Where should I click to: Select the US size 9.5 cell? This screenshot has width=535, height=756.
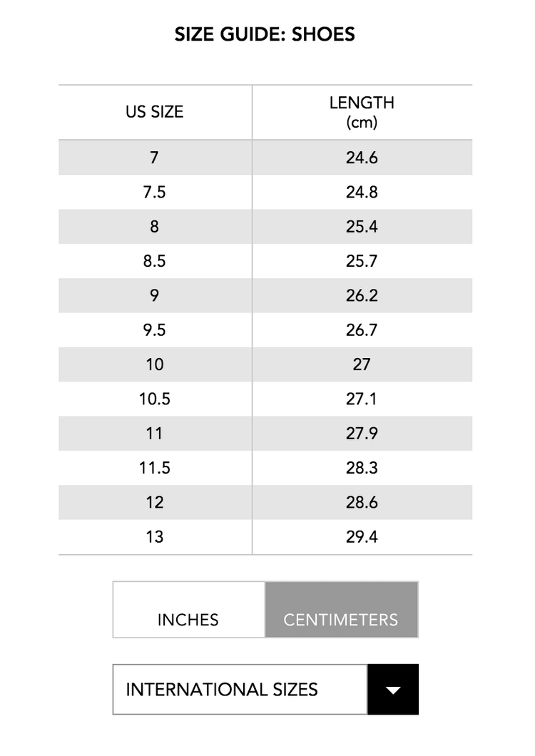click(155, 330)
